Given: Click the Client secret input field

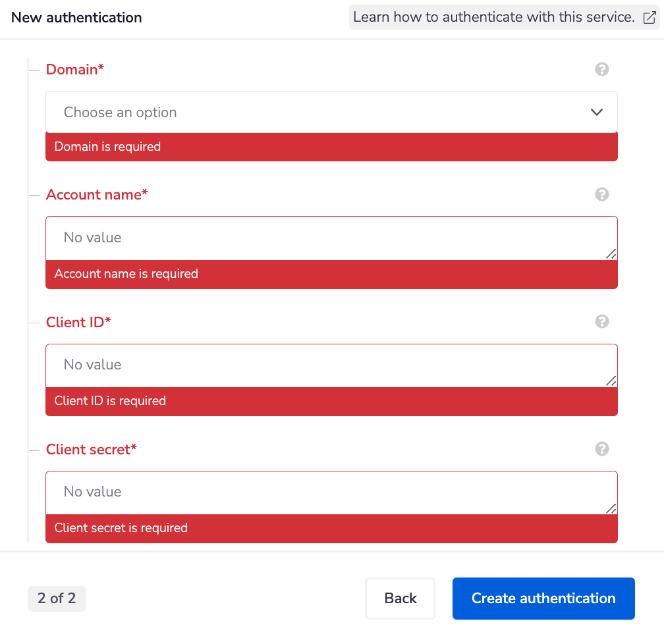Looking at the screenshot, I should (323, 492).
